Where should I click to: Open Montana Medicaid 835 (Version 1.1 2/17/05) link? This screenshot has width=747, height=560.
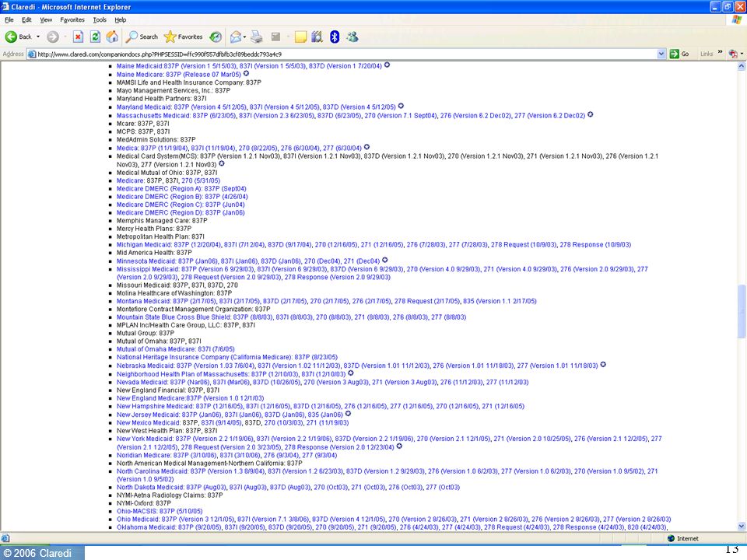[x=500, y=301]
